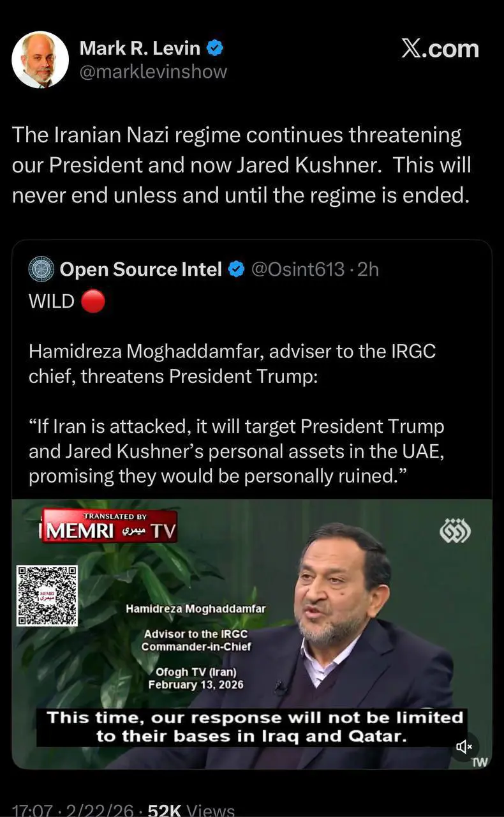Click the red circle emoji after WILD
This screenshot has height=817, width=504.
click(x=93, y=301)
